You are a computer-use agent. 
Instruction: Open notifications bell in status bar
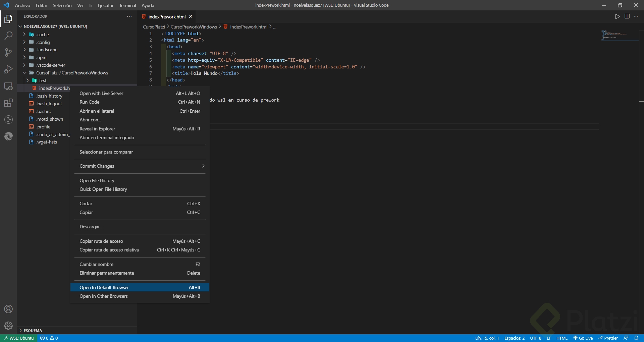coord(636,338)
